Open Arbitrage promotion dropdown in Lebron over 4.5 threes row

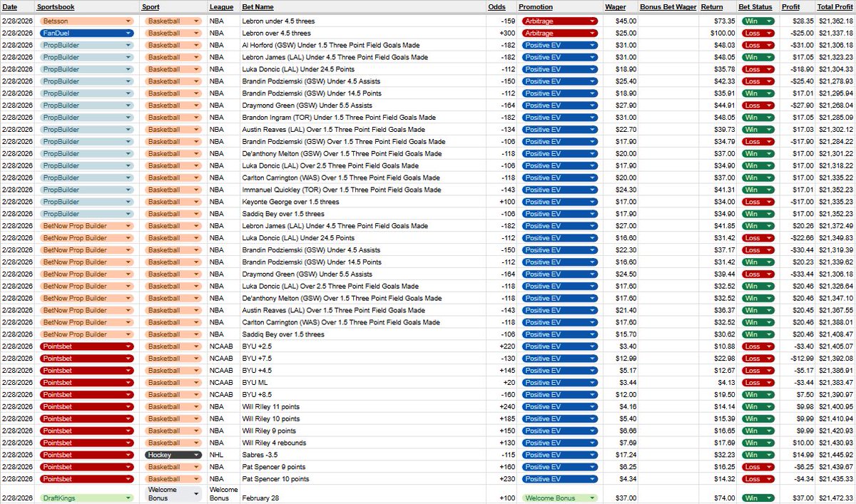tap(560, 33)
